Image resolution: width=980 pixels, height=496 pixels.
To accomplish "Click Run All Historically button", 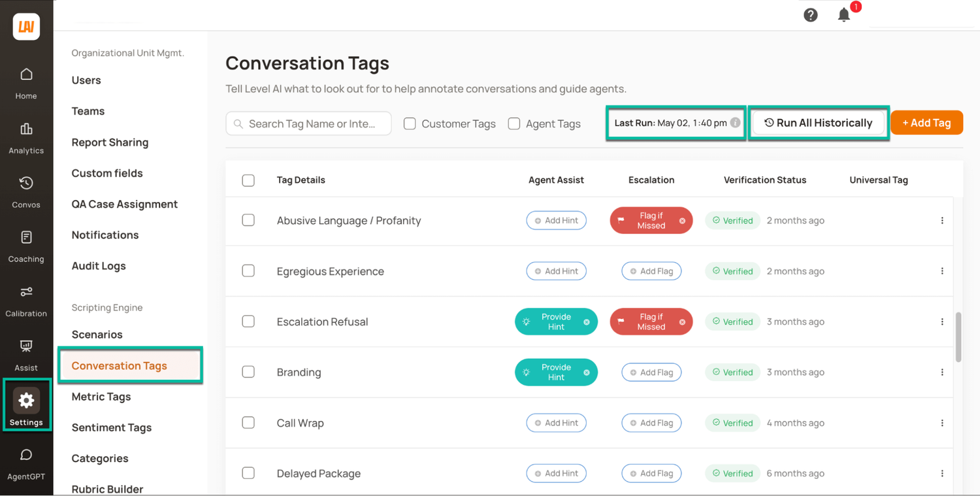I will 818,123.
